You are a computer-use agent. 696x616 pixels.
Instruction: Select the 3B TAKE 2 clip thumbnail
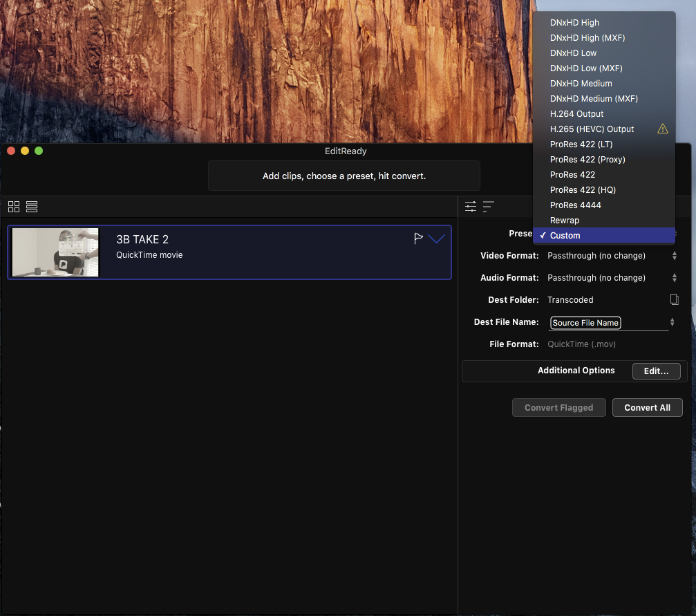[x=55, y=252]
